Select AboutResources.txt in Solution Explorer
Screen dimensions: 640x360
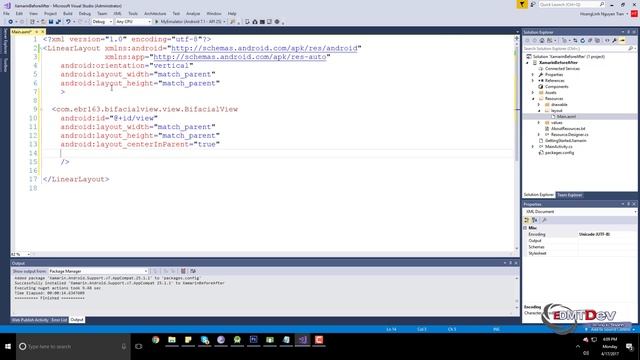click(x=568, y=129)
